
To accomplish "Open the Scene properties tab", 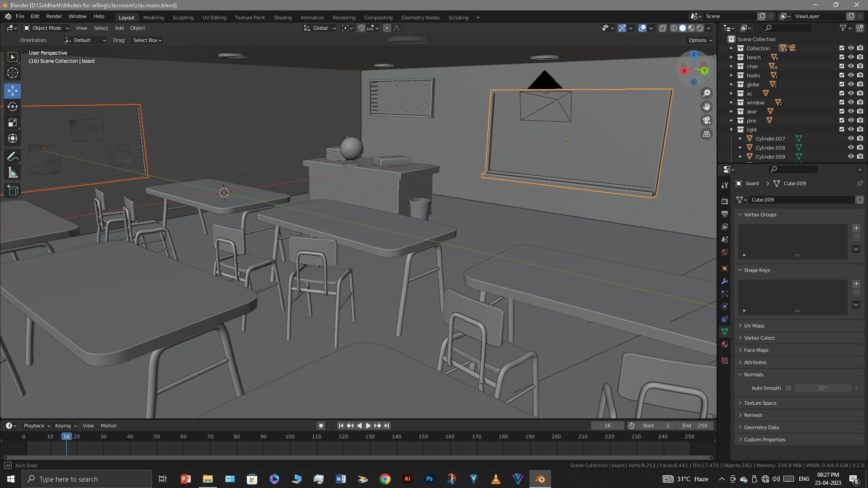I will coord(725,239).
